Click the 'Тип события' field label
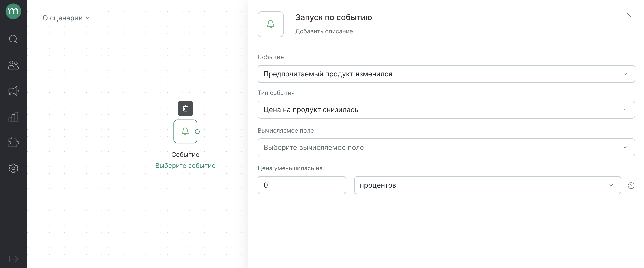Viewport: 644px width, 268px height. (x=276, y=93)
